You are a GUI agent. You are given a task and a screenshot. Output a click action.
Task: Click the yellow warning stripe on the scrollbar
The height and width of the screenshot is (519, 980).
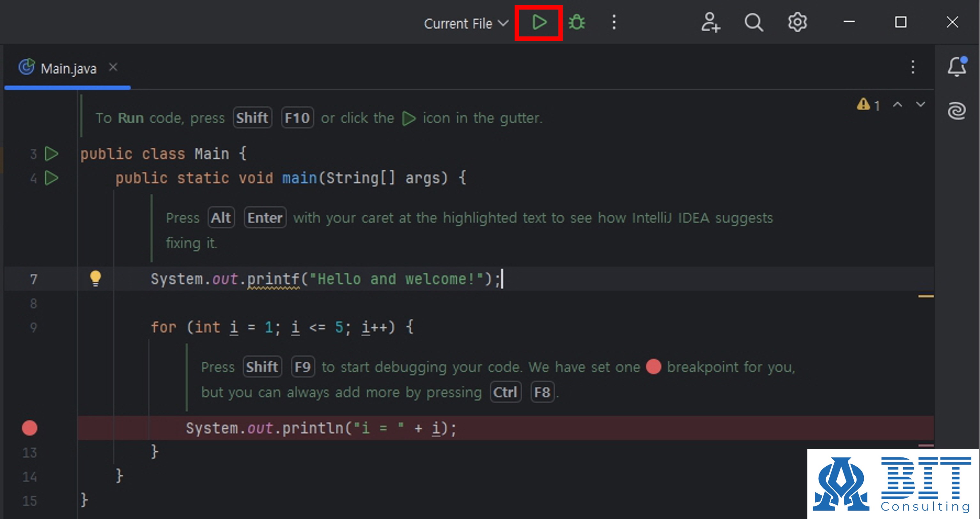pos(926,296)
